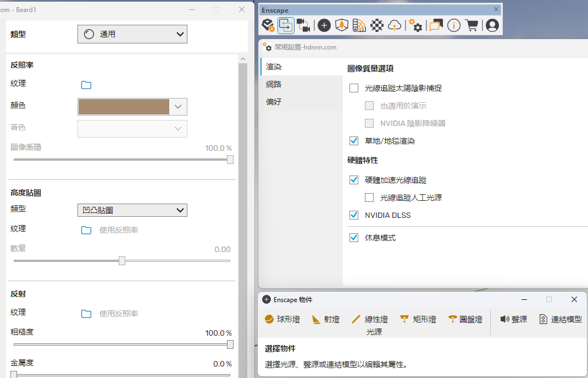Switch to the 網路 settings tab
The width and height of the screenshot is (588, 378).
pos(274,84)
